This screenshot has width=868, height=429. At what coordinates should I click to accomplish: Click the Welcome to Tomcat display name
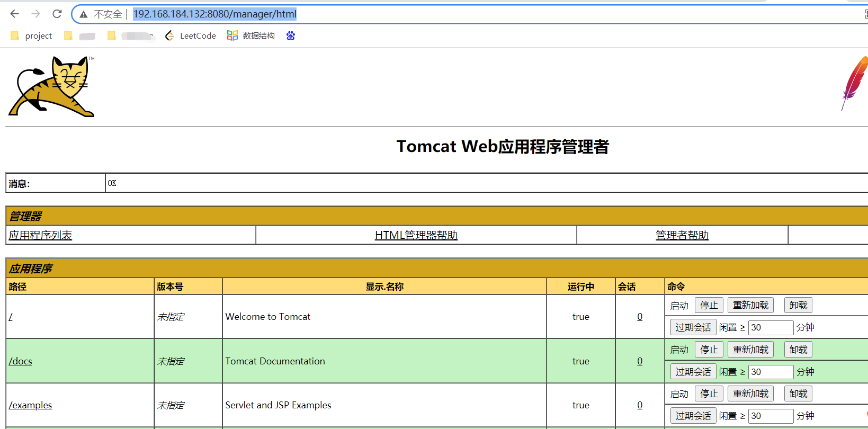(x=268, y=317)
